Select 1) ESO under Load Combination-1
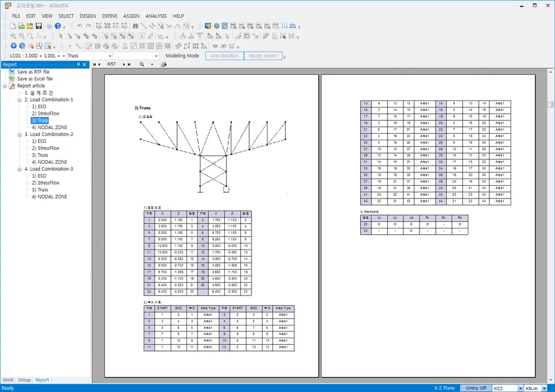 (x=39, y=106)
